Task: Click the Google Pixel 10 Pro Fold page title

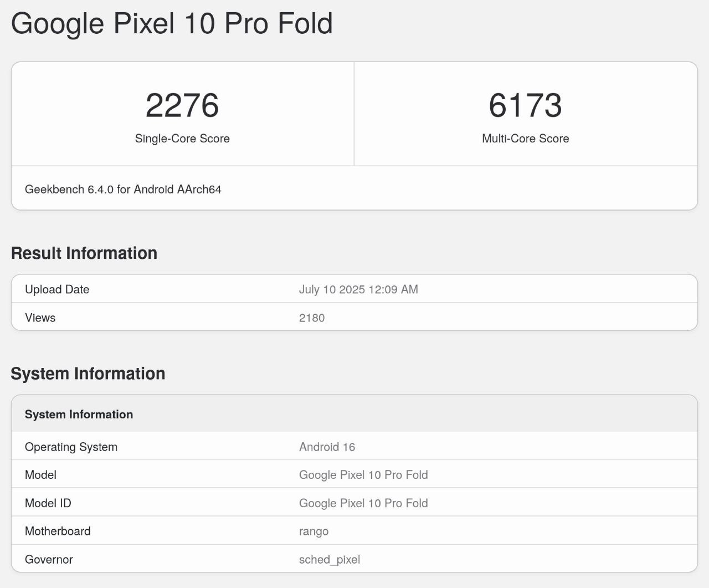Action: click(x=172, y=23)
